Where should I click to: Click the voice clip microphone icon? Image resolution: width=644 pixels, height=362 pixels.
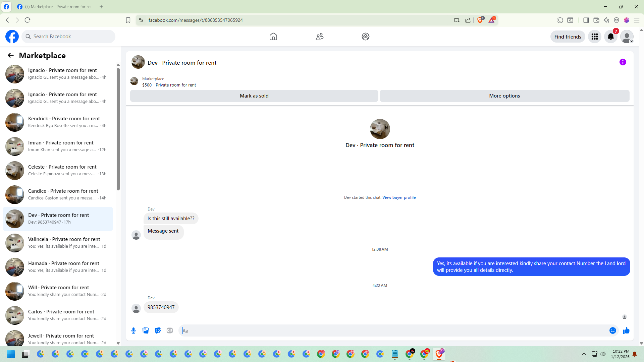133,330
